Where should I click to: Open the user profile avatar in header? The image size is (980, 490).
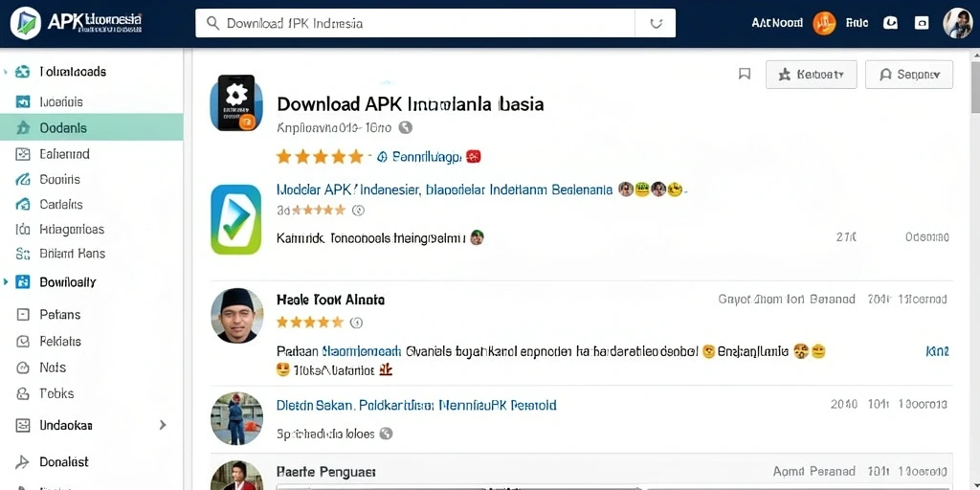pyautogui.click(x=957, y=24)
